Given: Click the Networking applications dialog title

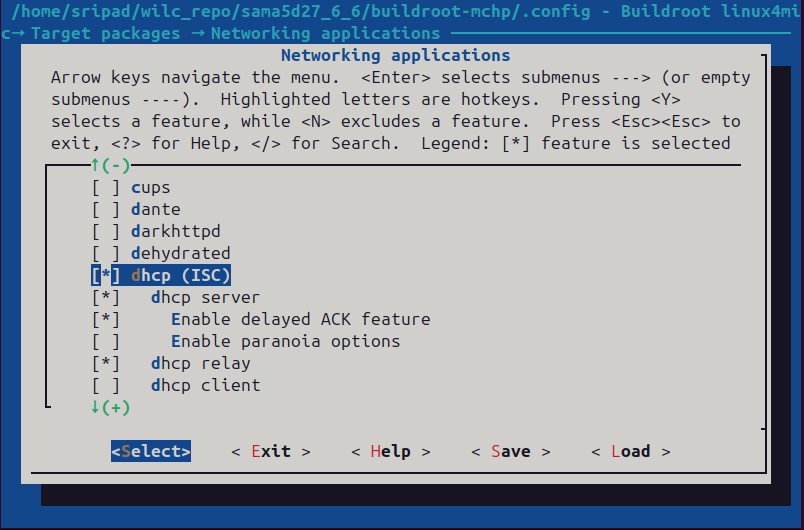Looking at the screenshot, I should pyautogui.click(x=396, y=55).
